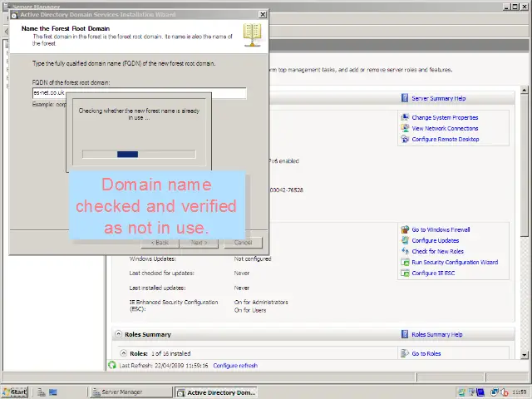
Task: Click the Go to Windows Firewall icon
Action: point(405,229)
